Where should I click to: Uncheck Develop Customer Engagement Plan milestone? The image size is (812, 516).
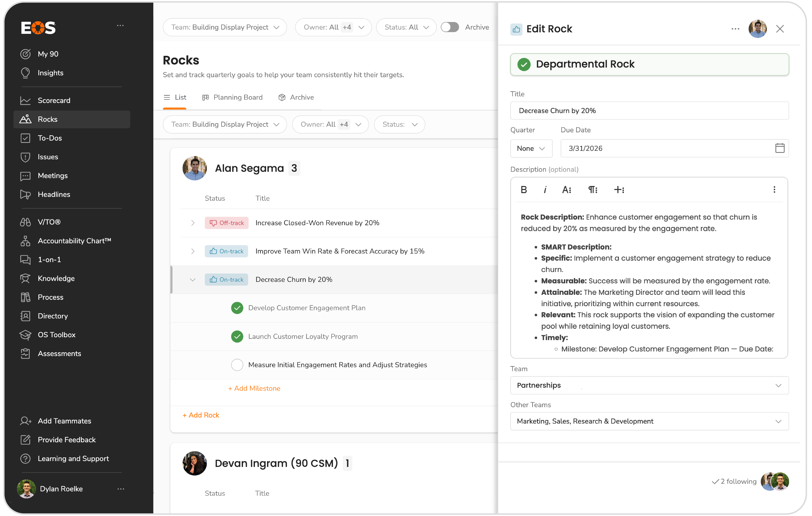(x=237, y=308)
